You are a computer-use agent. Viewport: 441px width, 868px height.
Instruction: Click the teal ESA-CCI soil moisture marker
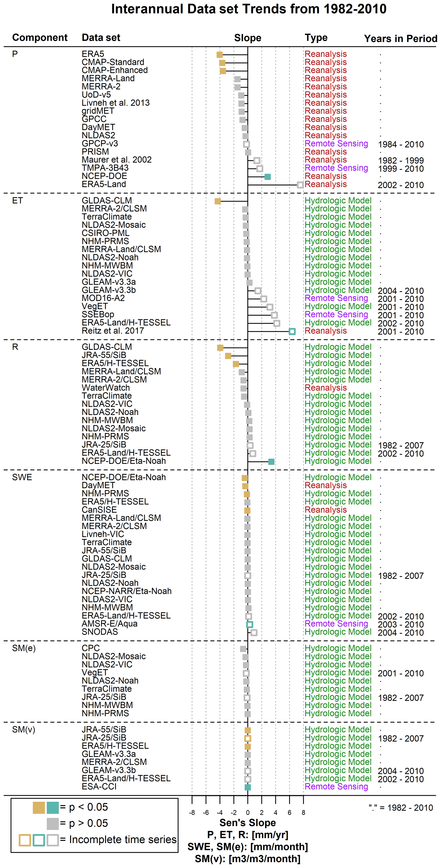pos(247,787)
